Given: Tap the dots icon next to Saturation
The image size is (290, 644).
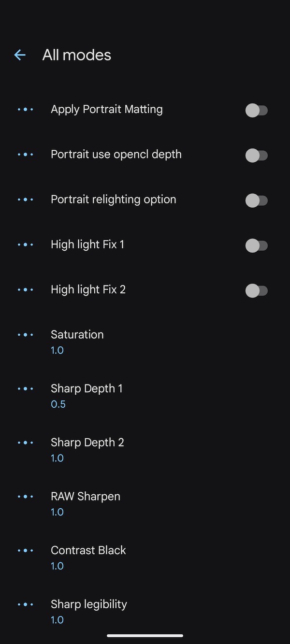Looking at the screenshot, I should pyautogui.click(x=25, y=335).
